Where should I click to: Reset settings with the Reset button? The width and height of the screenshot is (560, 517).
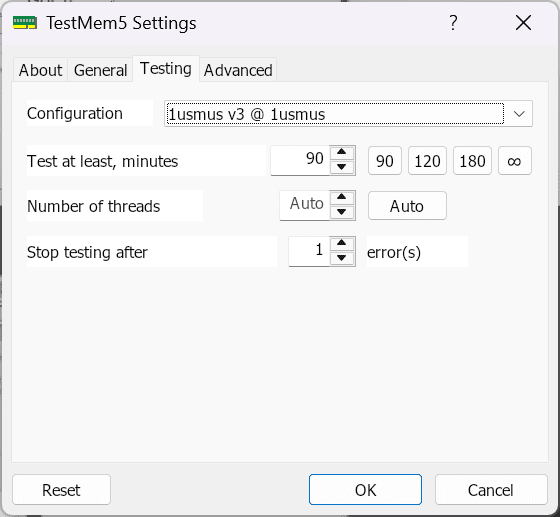(61, 490)
